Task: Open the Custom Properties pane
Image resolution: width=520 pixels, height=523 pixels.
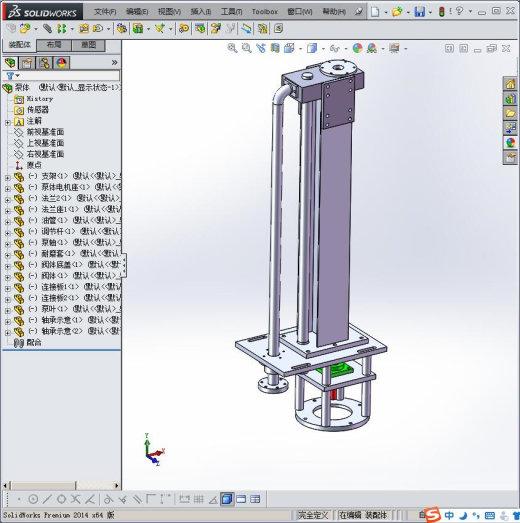Action: 510,157
